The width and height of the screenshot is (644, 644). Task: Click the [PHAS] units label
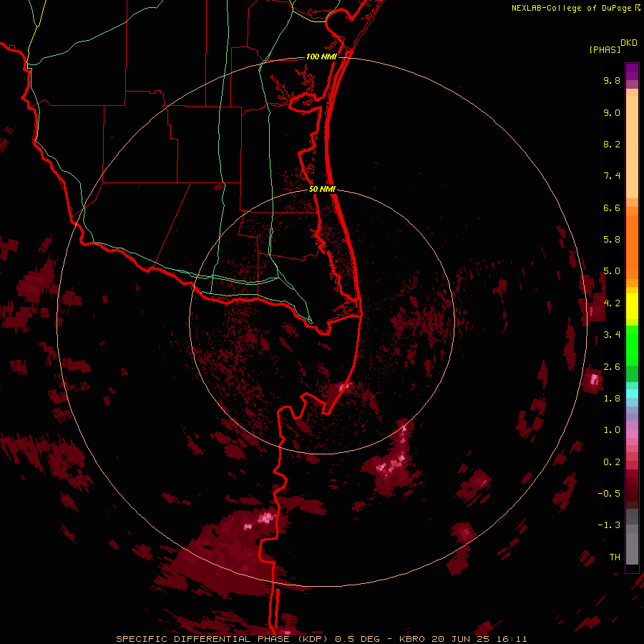pyautogui.click(x=605, y=50)
